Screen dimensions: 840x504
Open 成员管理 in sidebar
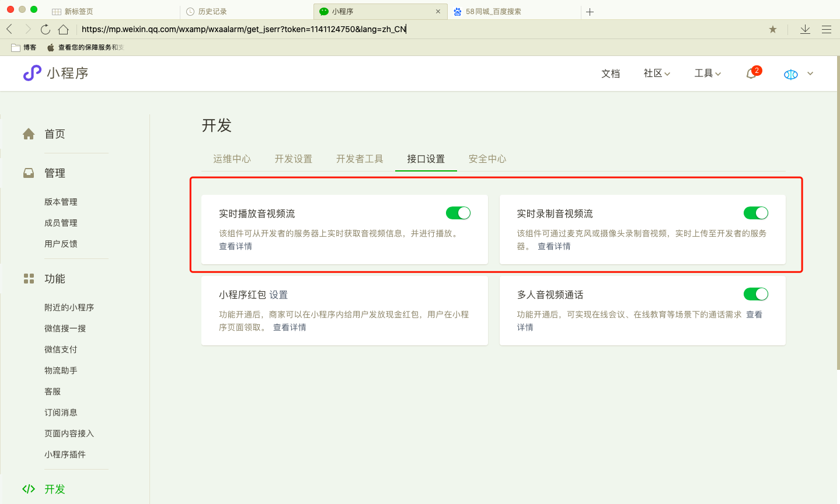(61, 223)
